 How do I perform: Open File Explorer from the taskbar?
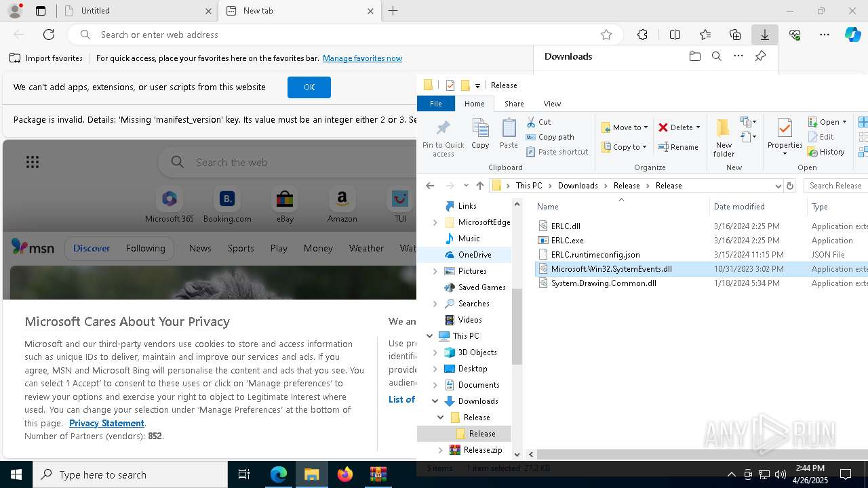312,474
